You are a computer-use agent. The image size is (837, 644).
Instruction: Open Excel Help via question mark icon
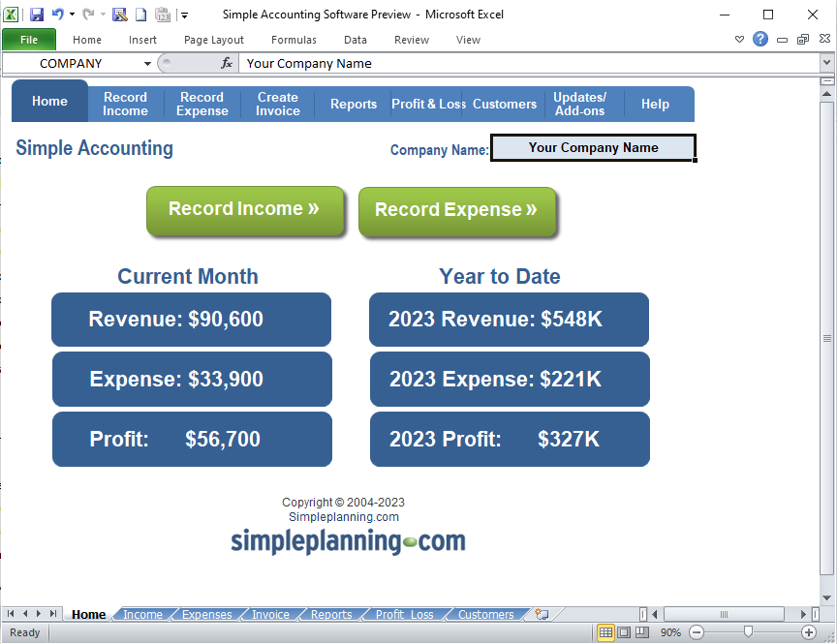tap(760, 39)
